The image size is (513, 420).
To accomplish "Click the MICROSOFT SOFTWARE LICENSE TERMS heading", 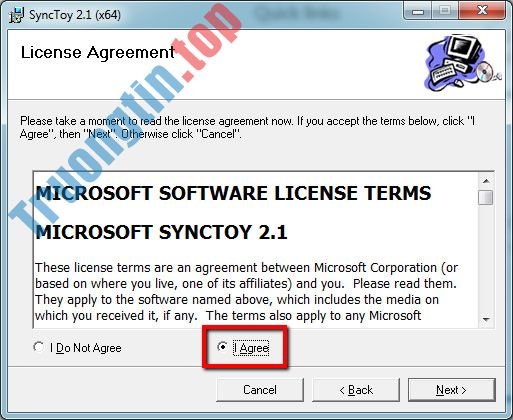I will 233,193.
